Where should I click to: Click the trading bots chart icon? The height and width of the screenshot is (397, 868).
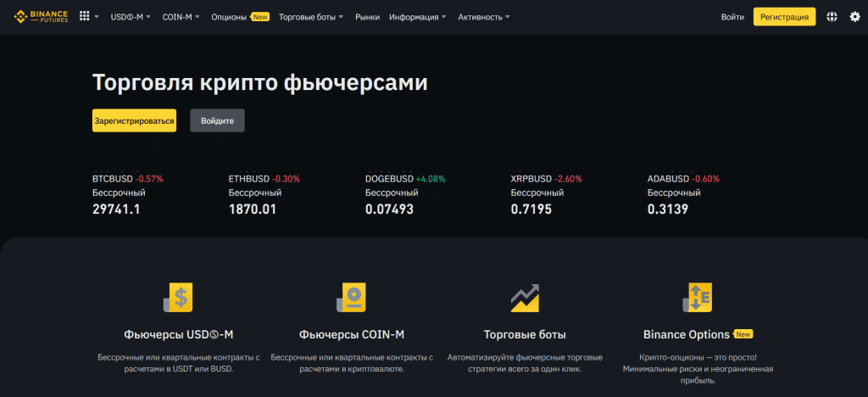525,298
